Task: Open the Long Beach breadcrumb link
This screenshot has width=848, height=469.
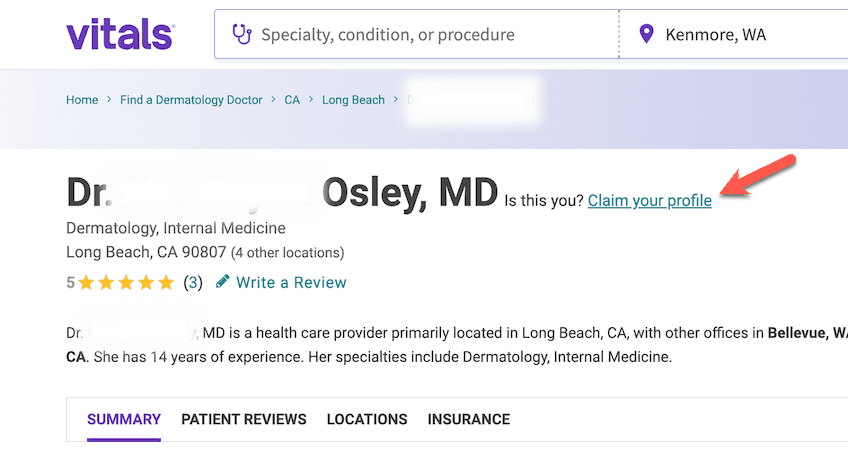Action: tap(353, 100)
